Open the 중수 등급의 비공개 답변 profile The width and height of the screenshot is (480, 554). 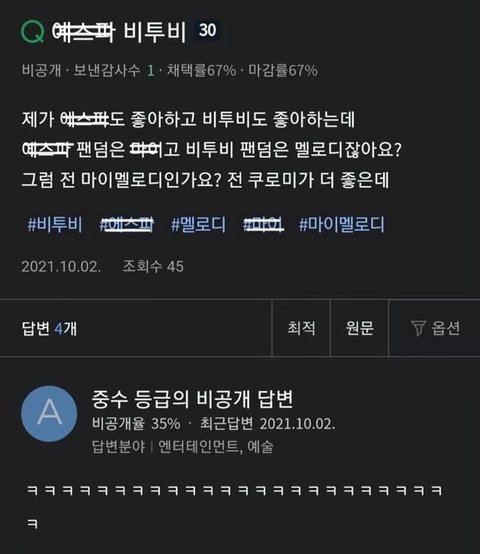click(x=192, y=399)
